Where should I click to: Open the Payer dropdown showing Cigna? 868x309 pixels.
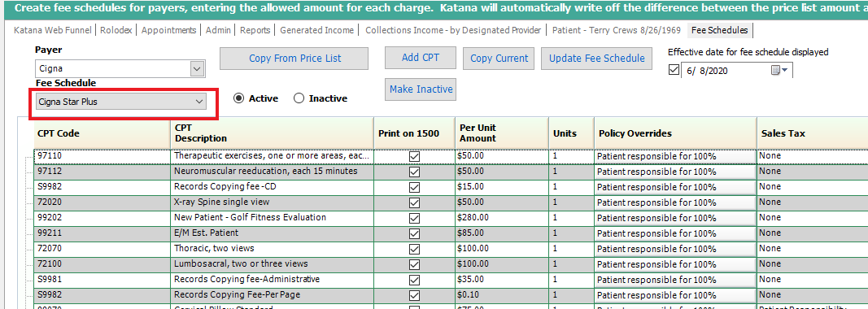120,68
